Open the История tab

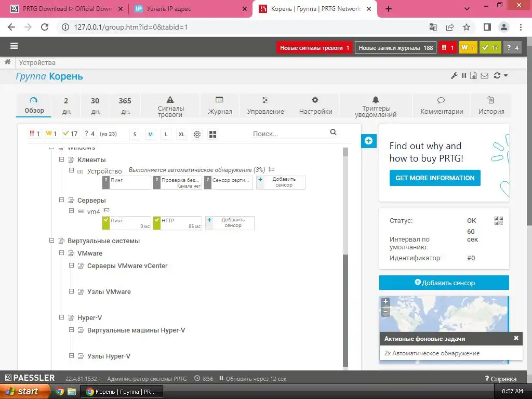491,105
